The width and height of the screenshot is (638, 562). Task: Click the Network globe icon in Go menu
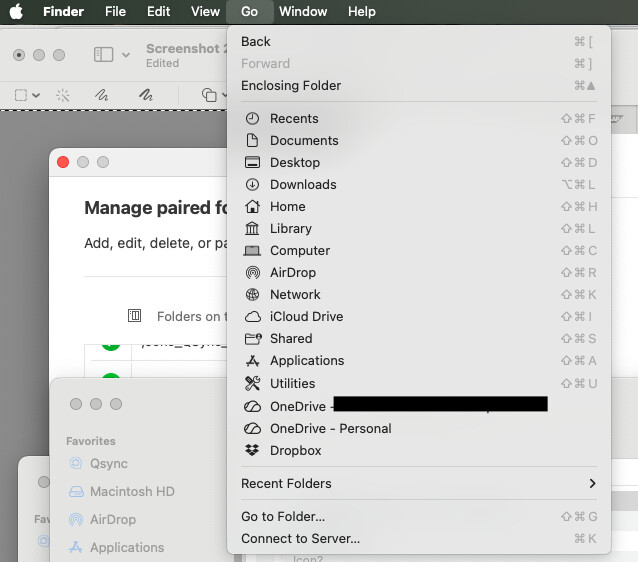[252, 295]
